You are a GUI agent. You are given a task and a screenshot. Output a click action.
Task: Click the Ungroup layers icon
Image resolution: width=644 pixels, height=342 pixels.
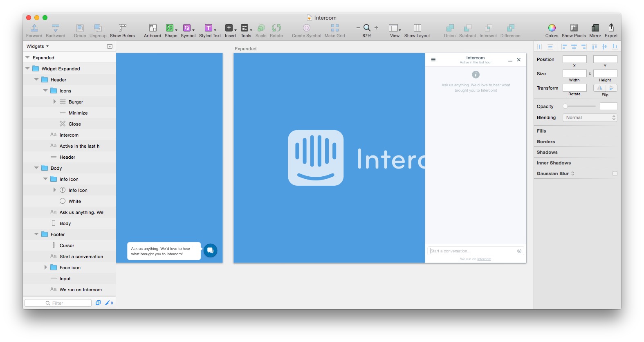(x=98, y=28)
